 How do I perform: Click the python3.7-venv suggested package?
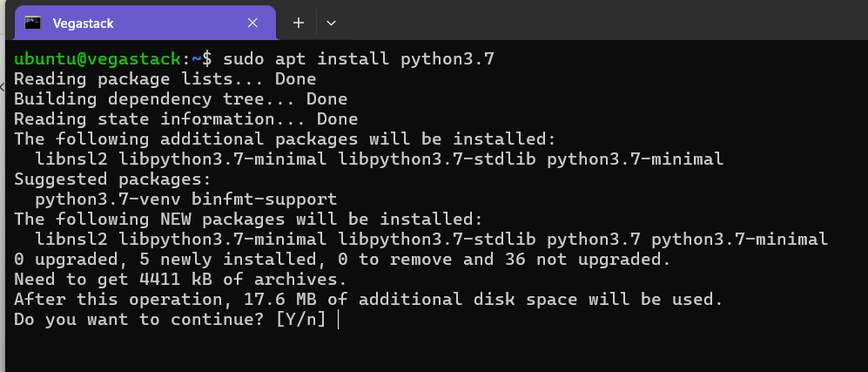coord(108,199)
